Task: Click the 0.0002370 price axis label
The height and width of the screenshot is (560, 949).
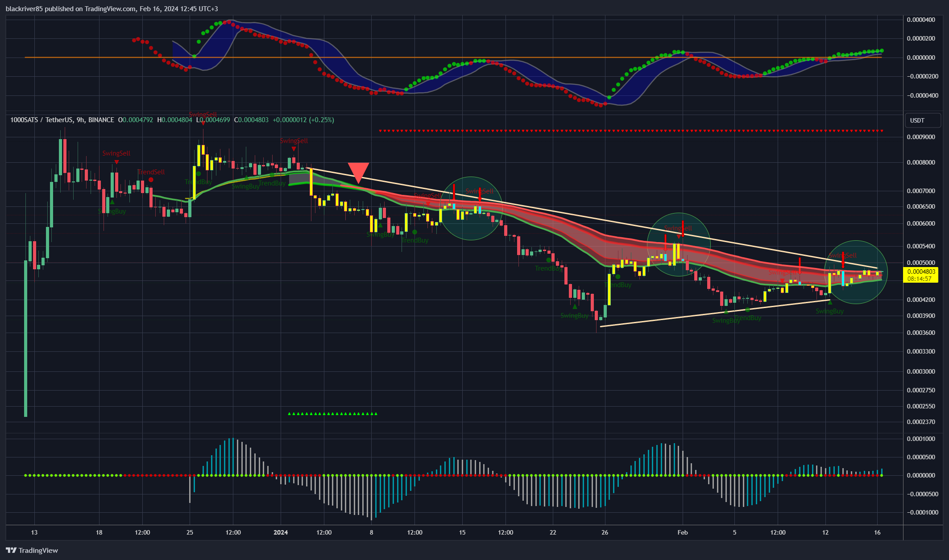Action: click(x=921, y=422)
